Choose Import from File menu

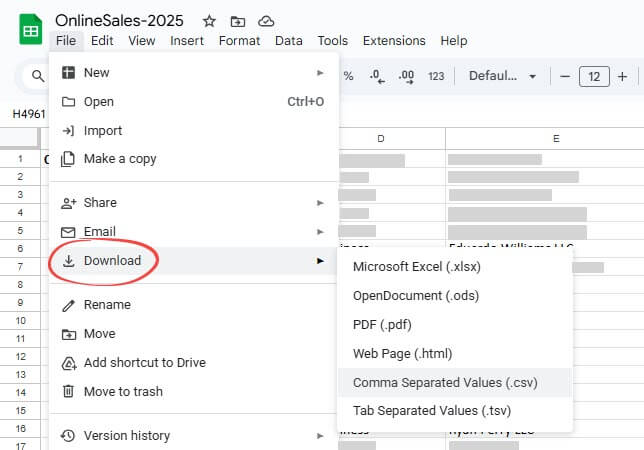(193, 131)
